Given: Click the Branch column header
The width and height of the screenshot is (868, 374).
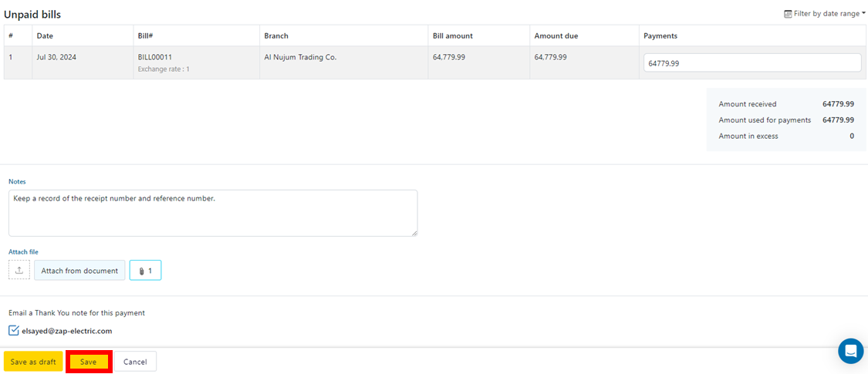Looking at the screenshot, I should [276, 35].
